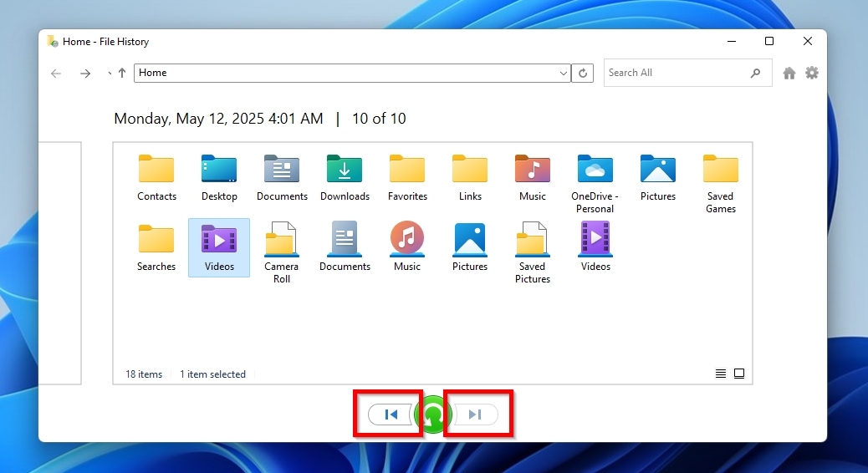The height and width of the screenshot is (473, 868).
Task: Click the green Restore button
Action: [x=433, y=415]
